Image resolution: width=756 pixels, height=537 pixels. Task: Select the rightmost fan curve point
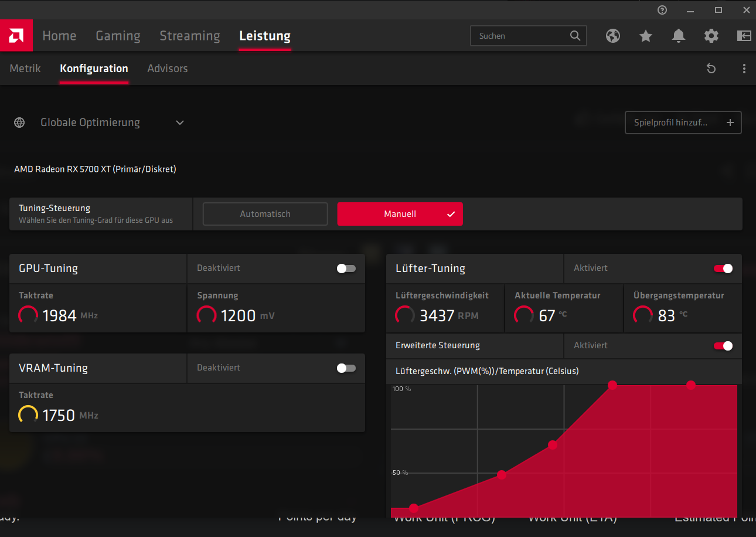[691, 385]
